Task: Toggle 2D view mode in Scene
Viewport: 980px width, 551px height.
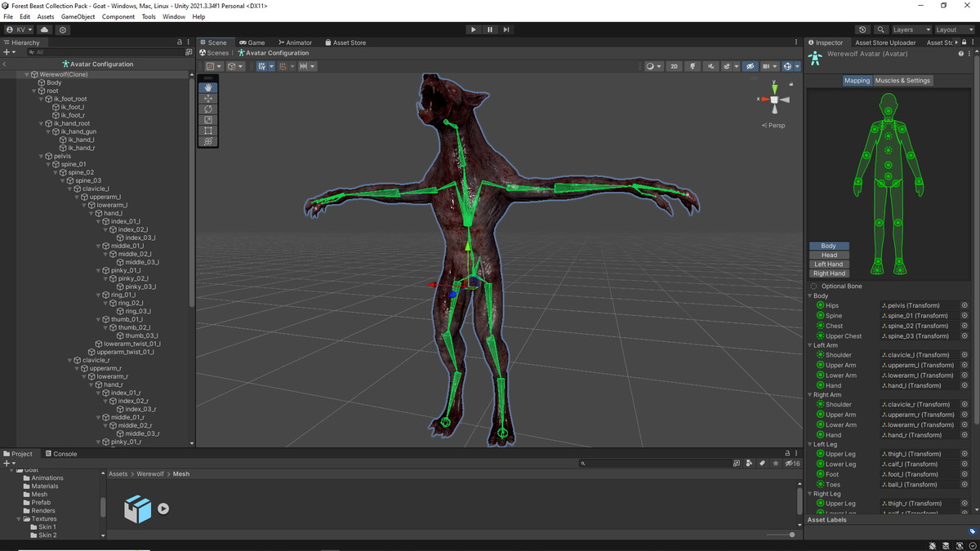Action: 674,66
